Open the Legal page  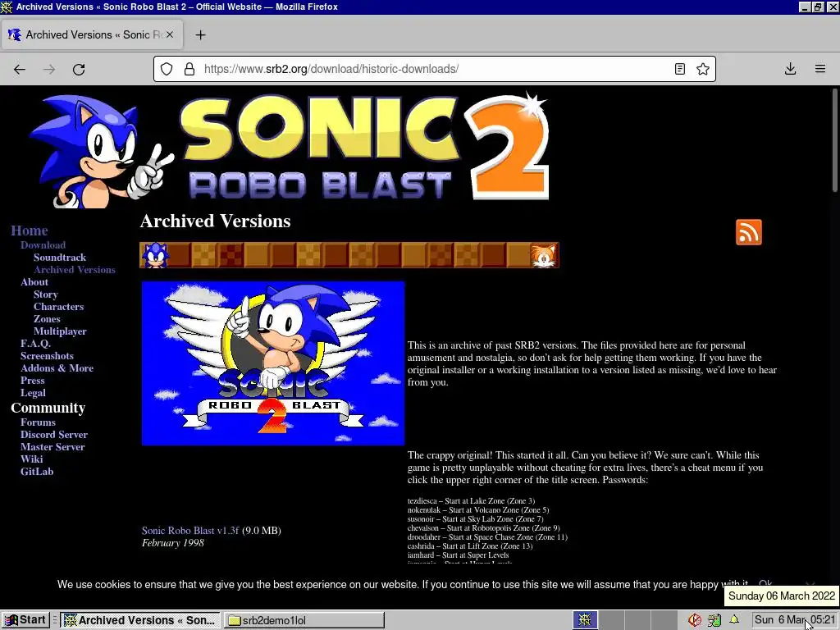(33, 393)
